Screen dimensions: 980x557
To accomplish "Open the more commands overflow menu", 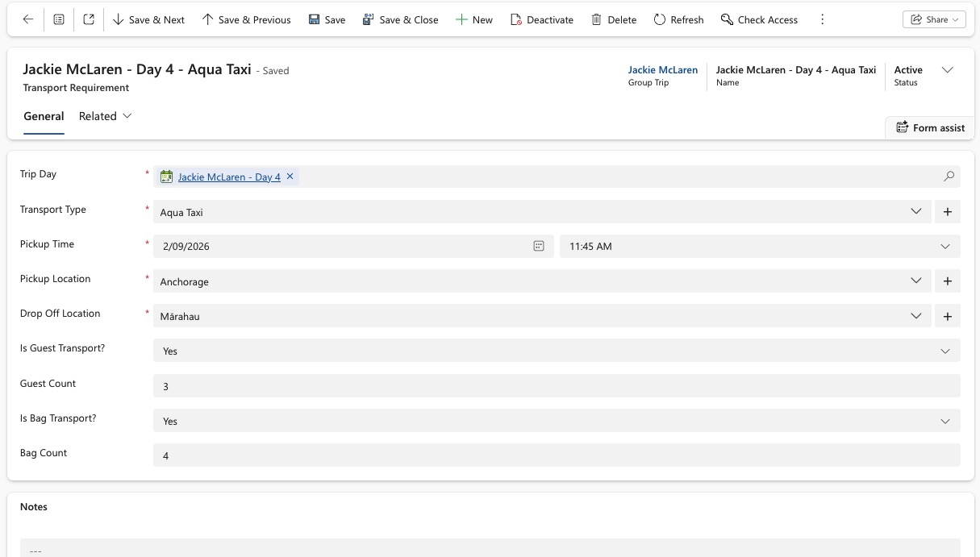I will coord(822,19).
